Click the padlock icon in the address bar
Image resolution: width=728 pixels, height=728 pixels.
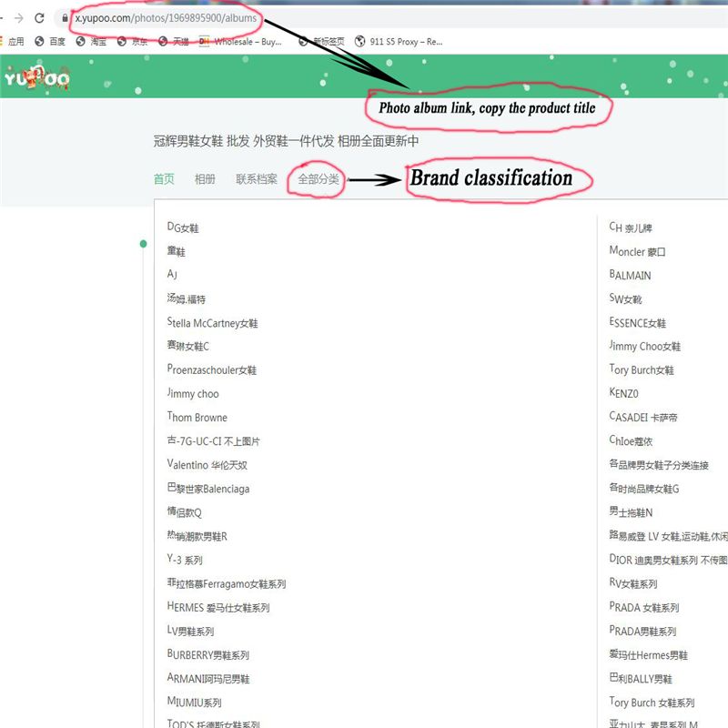coord(65,18)
